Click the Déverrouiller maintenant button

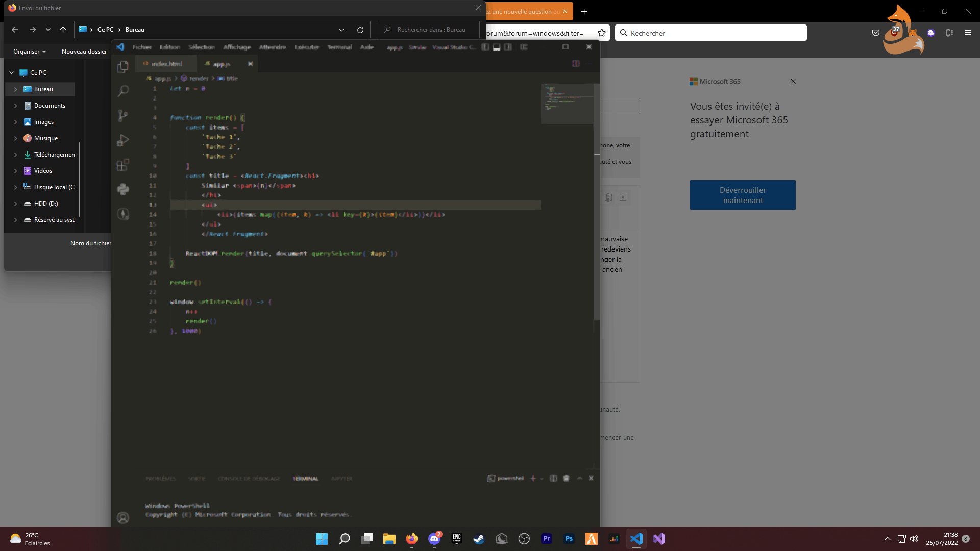point(743,195)
